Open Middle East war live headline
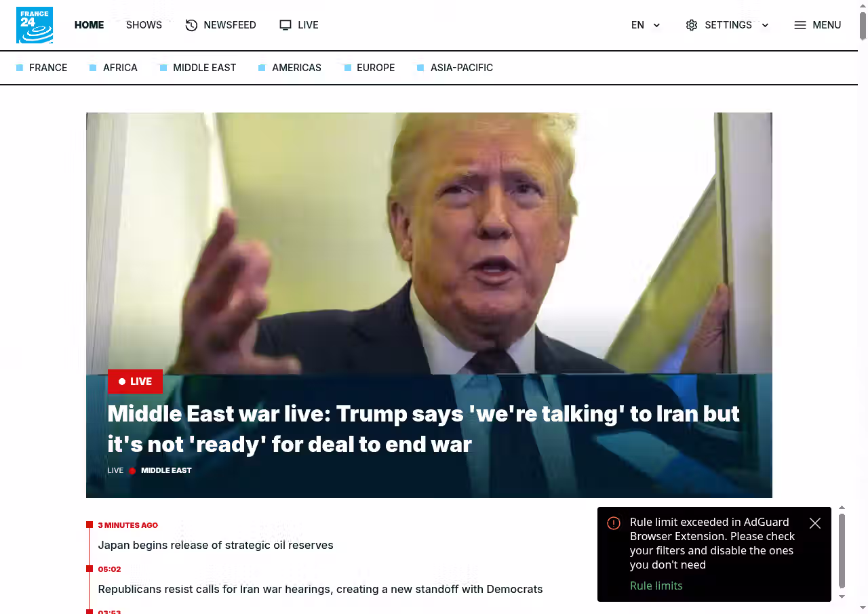 coord(423,429)
